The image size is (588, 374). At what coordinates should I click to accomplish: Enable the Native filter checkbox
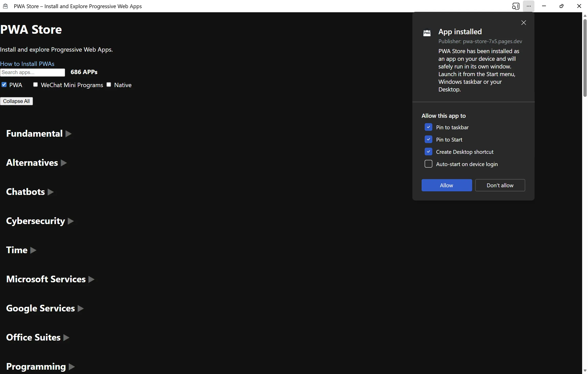click(109, 85)
